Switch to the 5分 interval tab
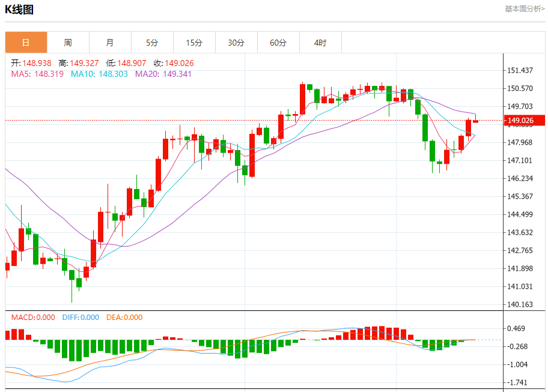Image resolution: width=548 pixels, height=392 pixels. coord(152,43)
